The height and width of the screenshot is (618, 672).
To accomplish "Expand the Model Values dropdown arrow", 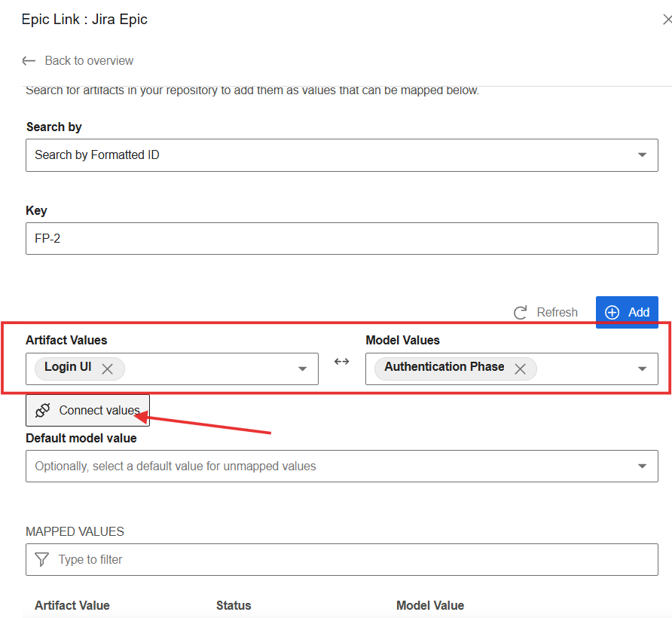I will pyautogui.click(x=642, y=369).
